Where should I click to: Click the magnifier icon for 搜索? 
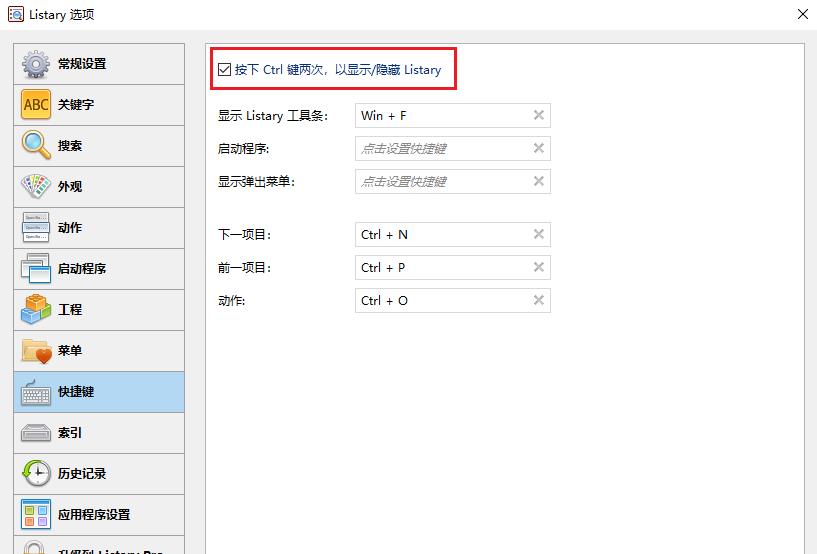click(x=36, y=145)
